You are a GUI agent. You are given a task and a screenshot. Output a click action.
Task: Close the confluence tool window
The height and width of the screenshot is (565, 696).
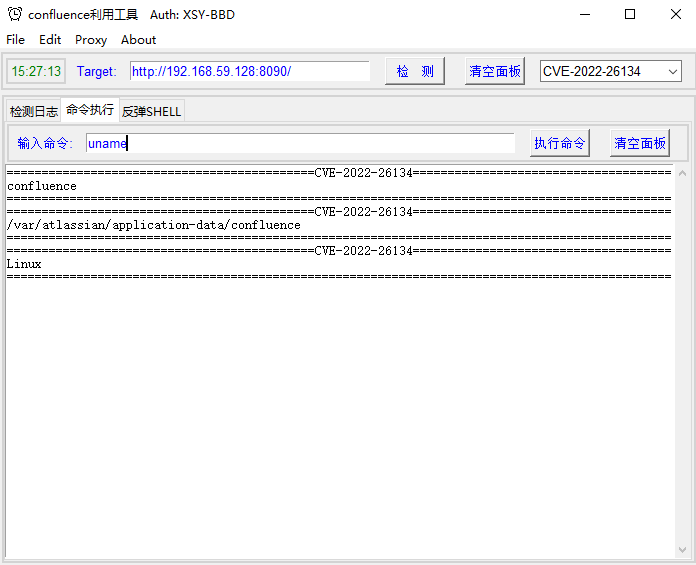click(x=676, y=14)
